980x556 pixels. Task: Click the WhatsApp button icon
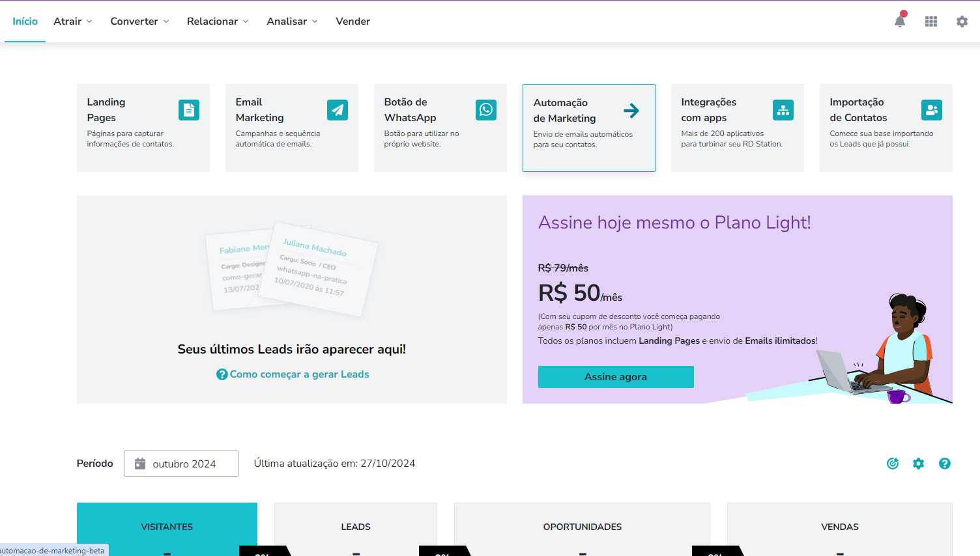coord(486,110)
